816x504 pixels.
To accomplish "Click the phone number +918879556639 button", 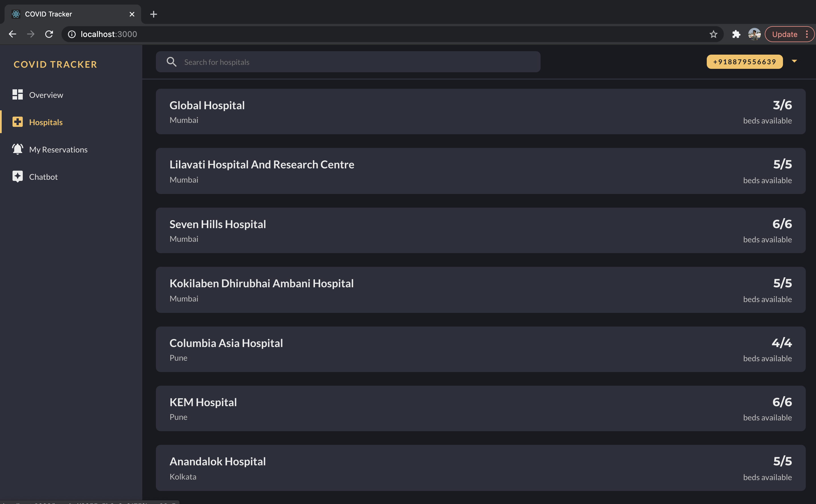I will [x=744, y=62].
